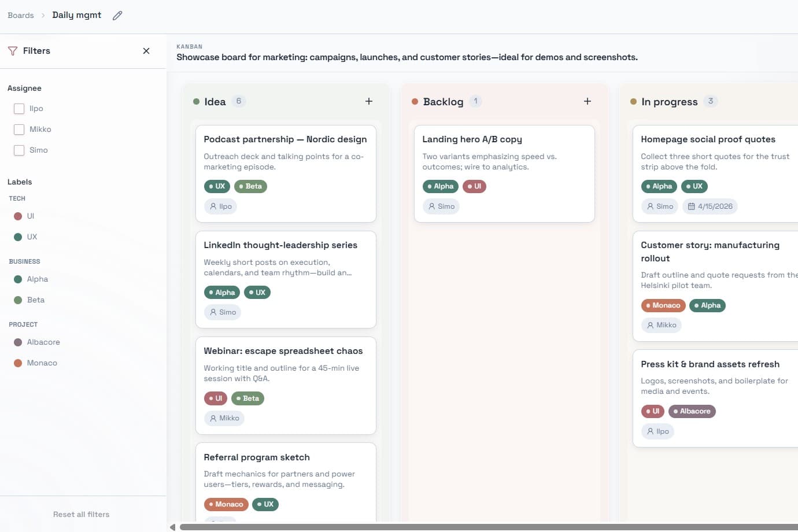Screen dimensions: 798x532
Task: Check the Simo assignee checkbox
Action: point(19,150)
